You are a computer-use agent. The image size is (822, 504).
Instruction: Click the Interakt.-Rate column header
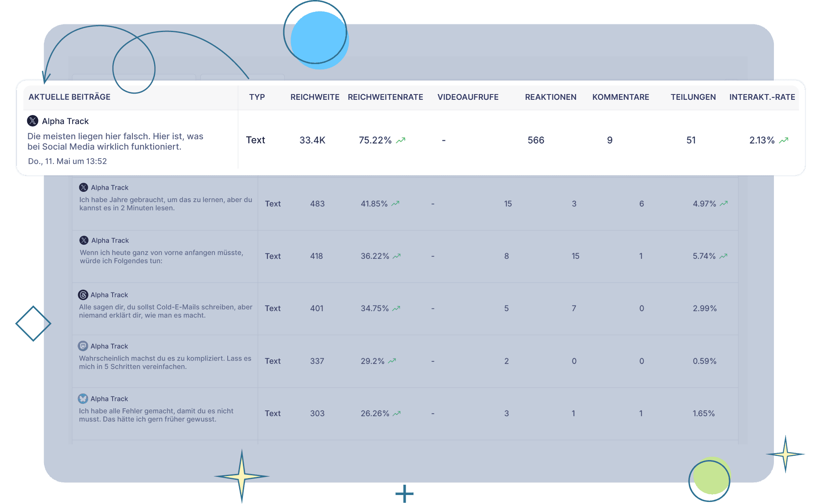click(762, 97)
